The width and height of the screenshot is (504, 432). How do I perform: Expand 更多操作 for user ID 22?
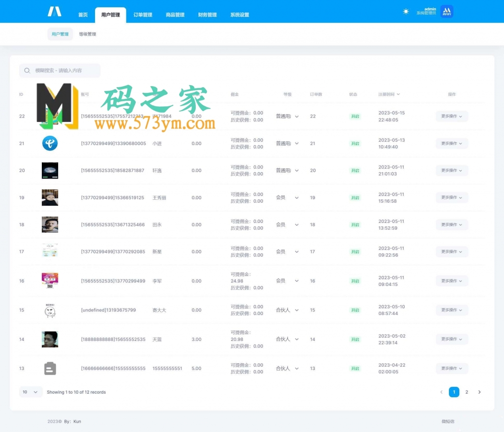(452, 116)
